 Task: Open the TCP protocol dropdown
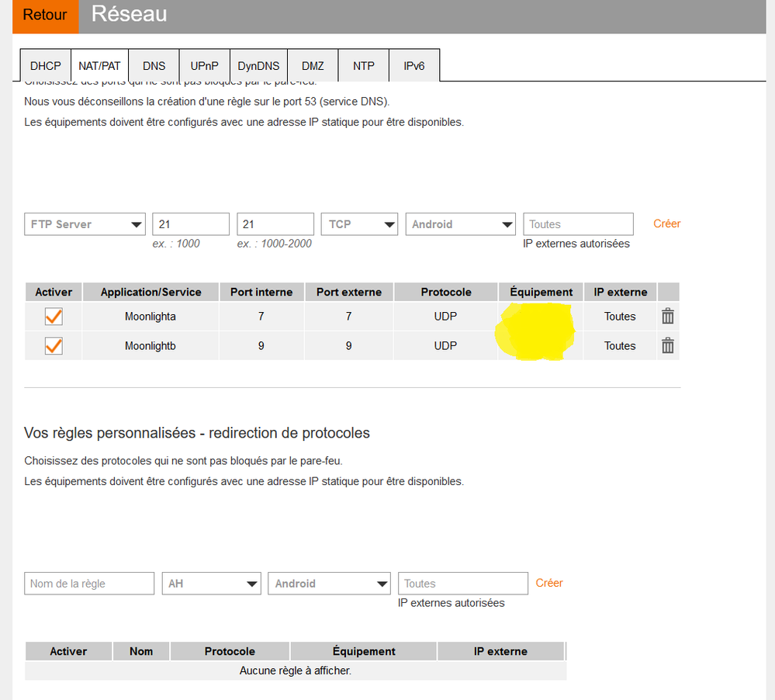tap(359, 224)
